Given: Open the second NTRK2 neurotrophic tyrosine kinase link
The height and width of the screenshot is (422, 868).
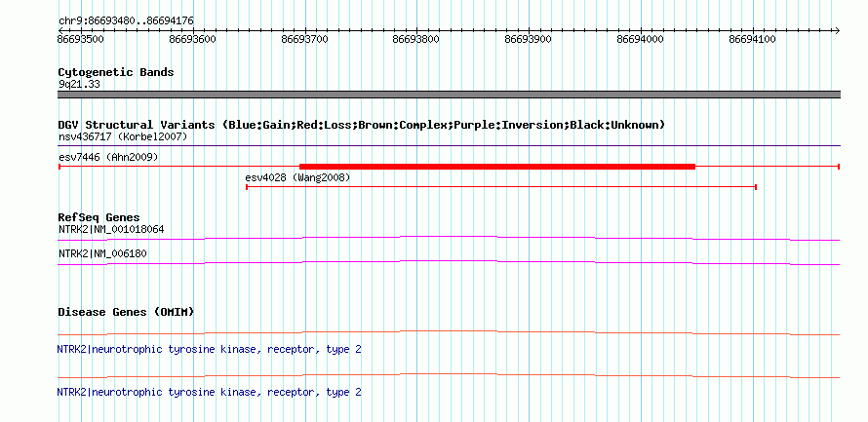Looking at the screenshot, I should coord(210,392).
